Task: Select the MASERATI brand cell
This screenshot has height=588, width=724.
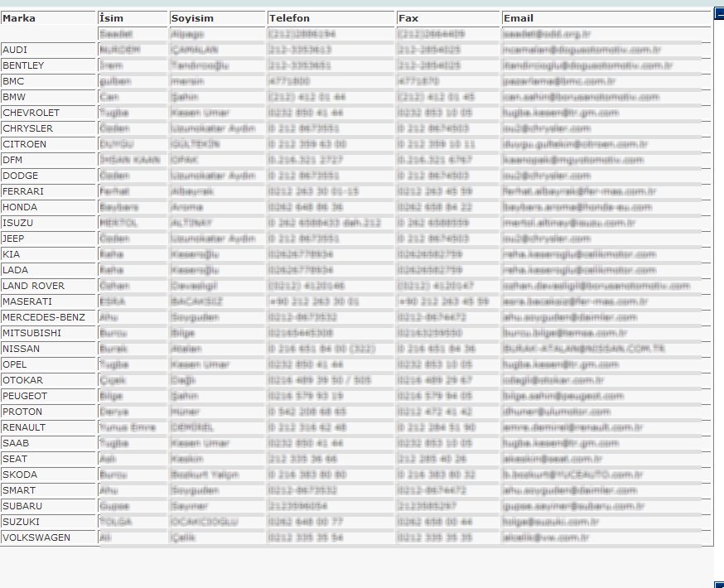Action: [x=48, y=301]
